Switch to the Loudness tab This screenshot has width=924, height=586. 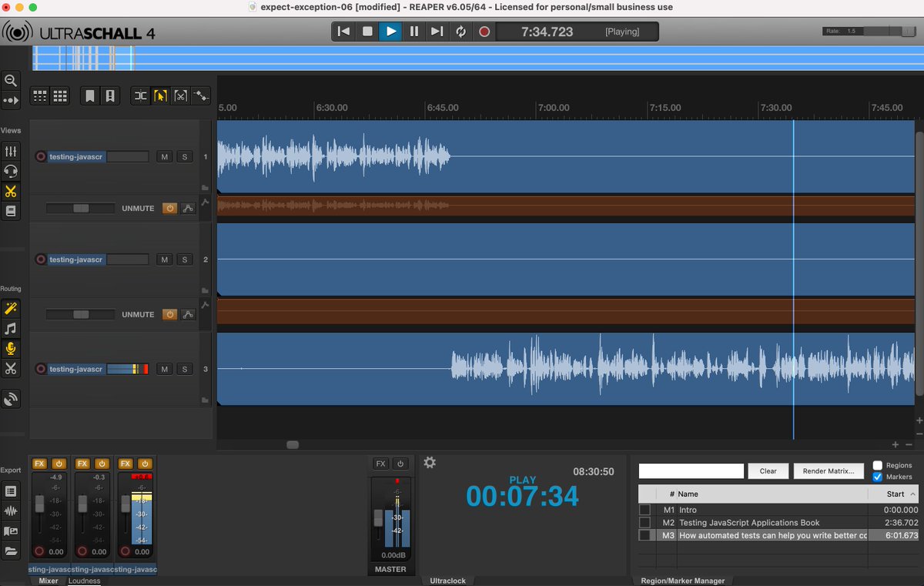pyautogui.click(x=84, y=581)
